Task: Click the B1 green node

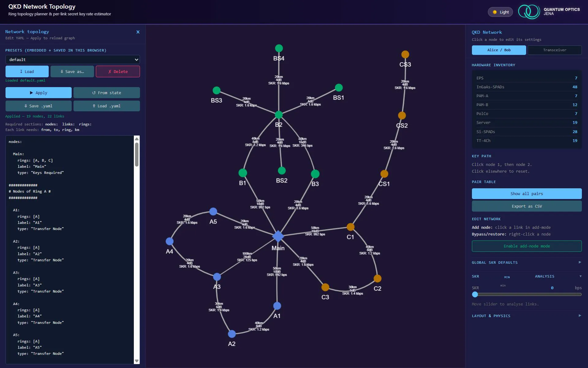Action: click(x=243, y=173)
